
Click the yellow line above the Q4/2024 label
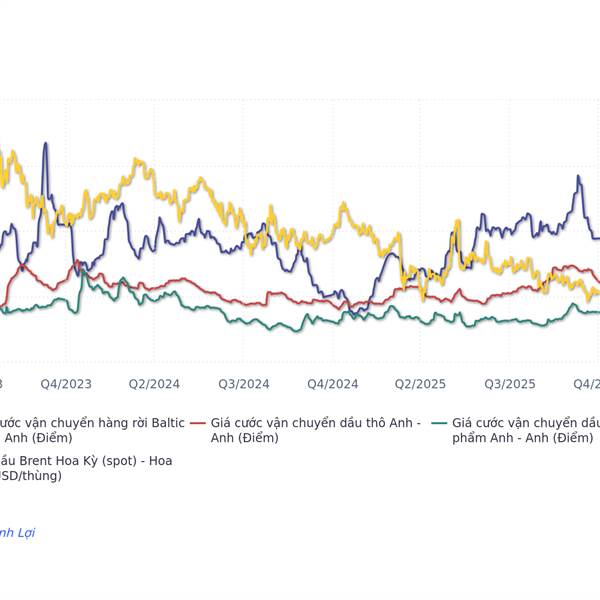[333, 228]
